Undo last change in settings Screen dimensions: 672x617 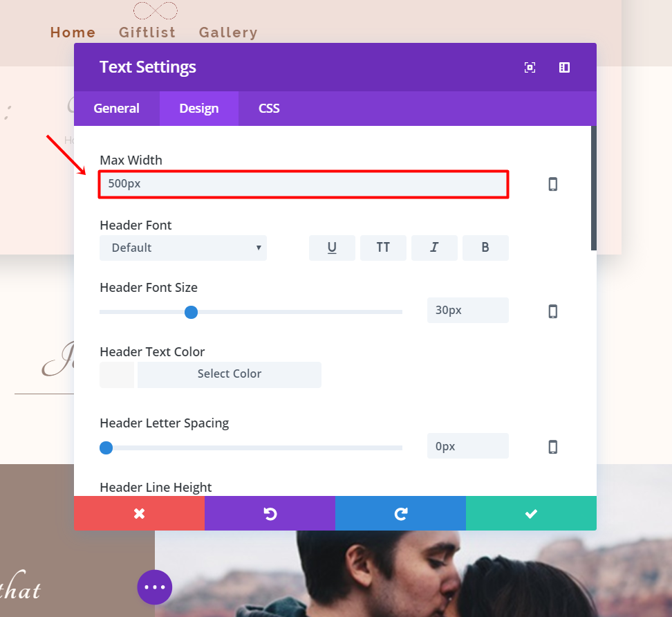[x=270, y=513]
